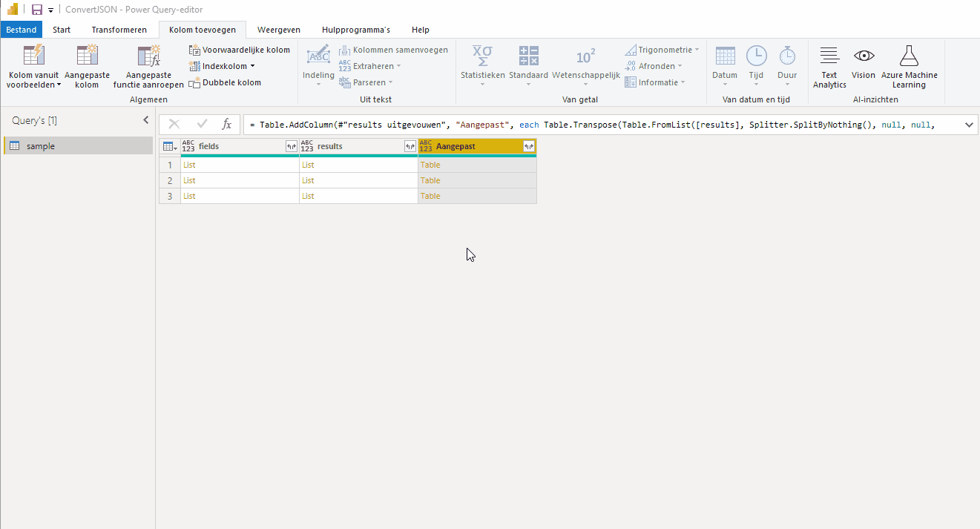Screen dimensions: 980x529
Task: Add a Voorwaardelijke kolom
Action: pyautogui.click(x=239, y=50)
